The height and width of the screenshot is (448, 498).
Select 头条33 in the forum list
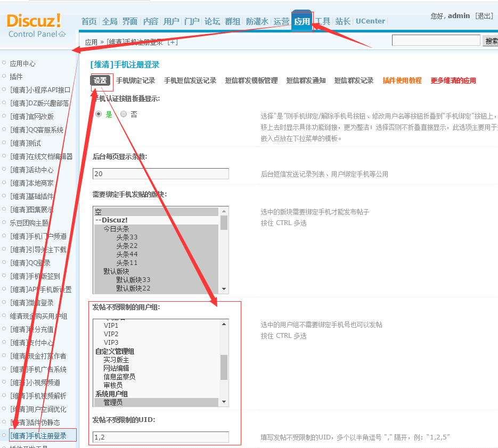(x=156, y=237)
